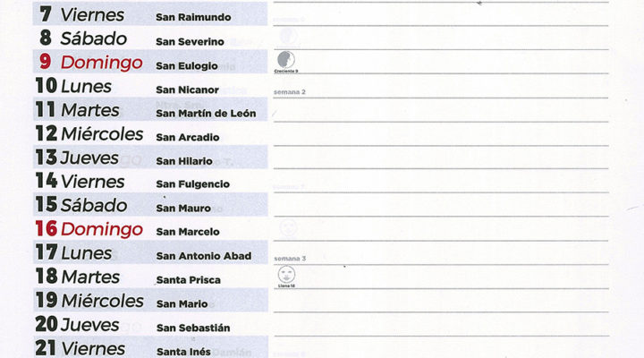Click the crescent moon icon on day 9
Screen dimensions: 644x358
tap(286, 60)
